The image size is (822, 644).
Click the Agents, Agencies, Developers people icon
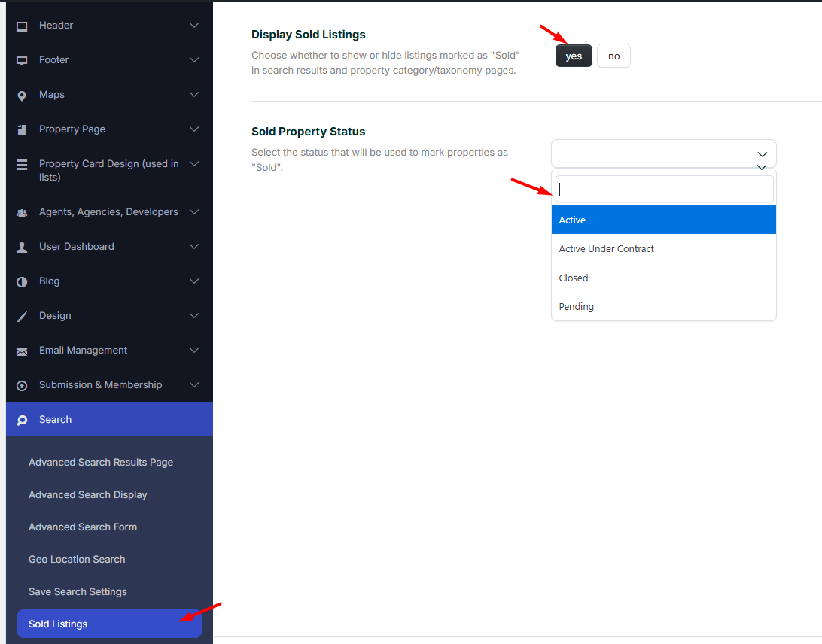tap(22, 212)
